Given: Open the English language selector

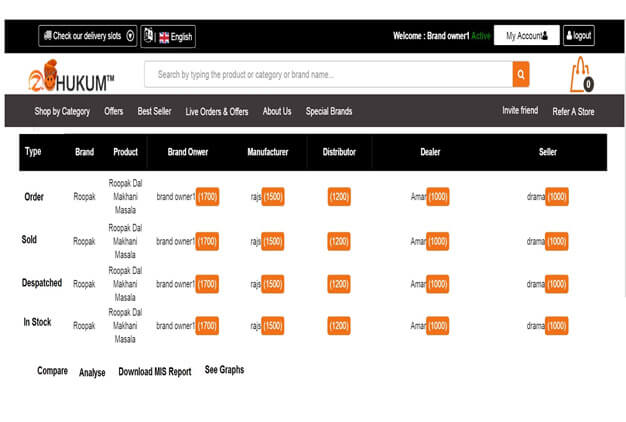Looking at the screenshot, I should click(168, 36).
